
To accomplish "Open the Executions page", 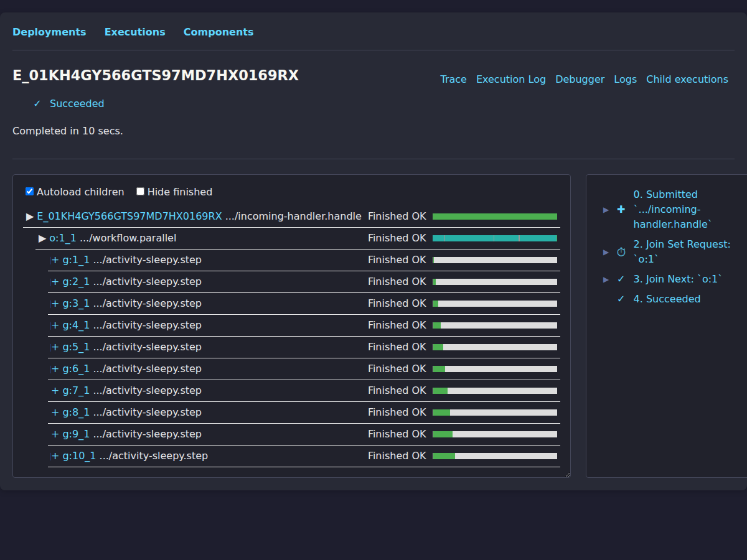I will 135,32.
